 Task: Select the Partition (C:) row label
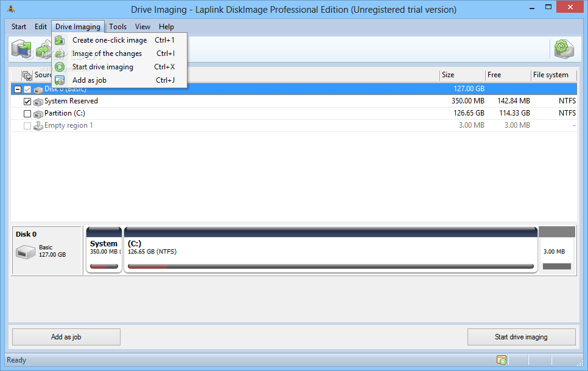[65, 113]
